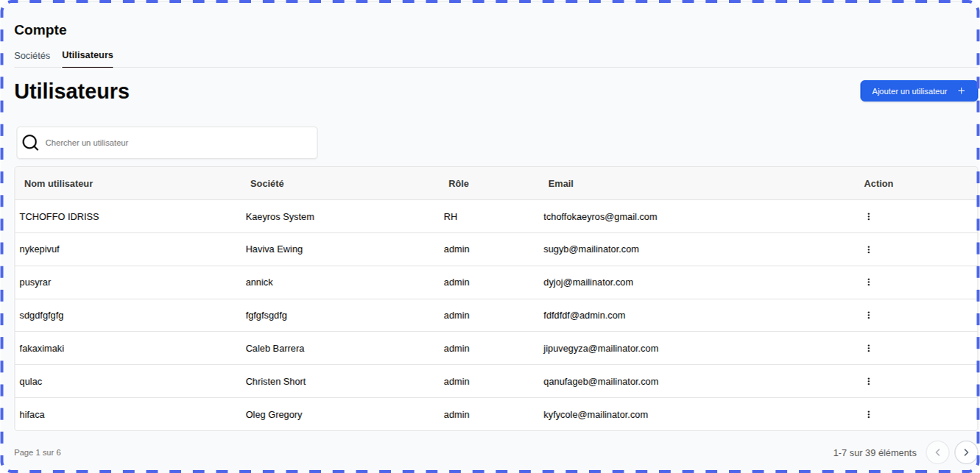Open three-dot menu for nykepivuf user
The width and height of the screenshot is (980, 473).
pos(868,249)
